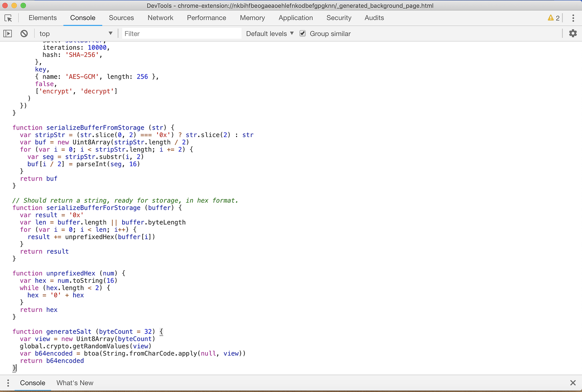Open drawer three-dot menu beside Console
The width and height of the screenshot is (582, 392).
(x=8, y=383)
